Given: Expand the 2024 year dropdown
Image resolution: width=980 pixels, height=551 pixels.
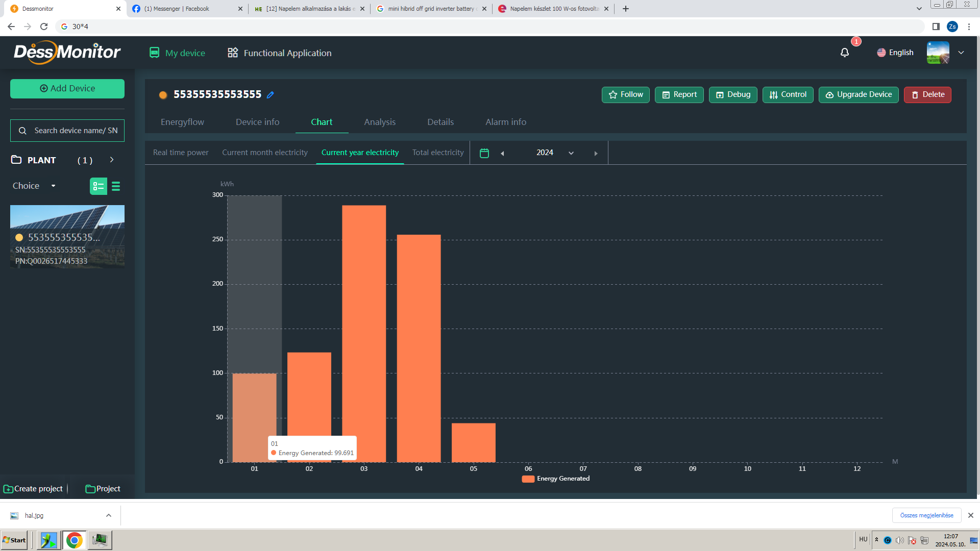Looking at the screenshot, I should tap(571, 153).
